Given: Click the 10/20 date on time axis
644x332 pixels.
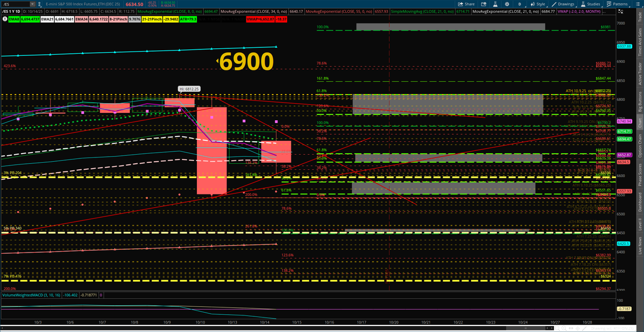Looking at the screenshot, I should pos(393,322).
